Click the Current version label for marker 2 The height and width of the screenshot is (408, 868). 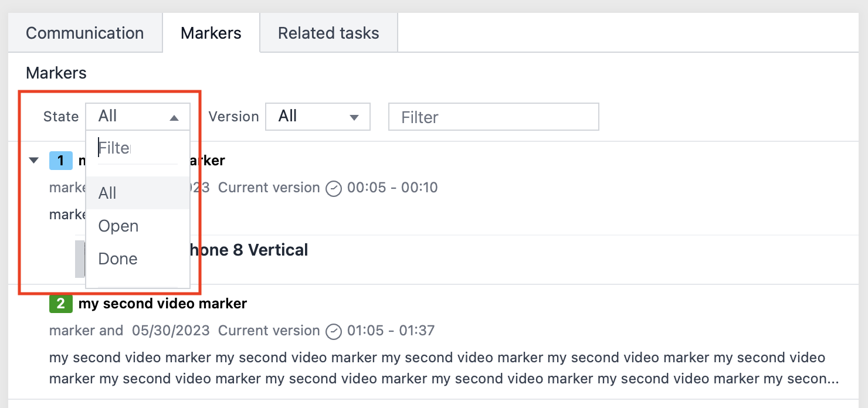(x=269, y=330)
